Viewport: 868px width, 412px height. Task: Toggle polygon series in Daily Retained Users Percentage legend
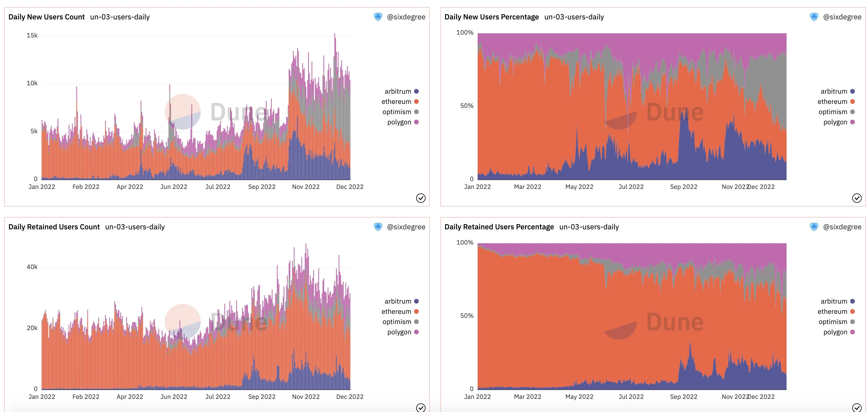tap(839, 332)
